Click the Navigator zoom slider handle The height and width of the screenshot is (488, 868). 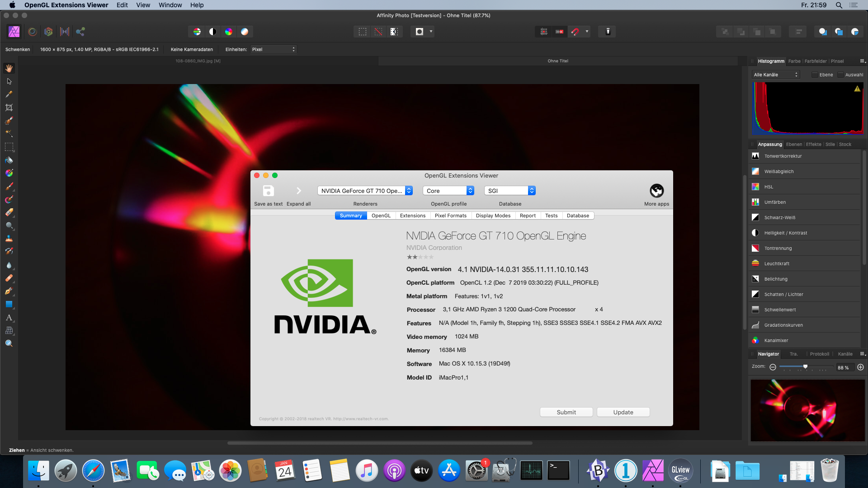click(805, 366)
